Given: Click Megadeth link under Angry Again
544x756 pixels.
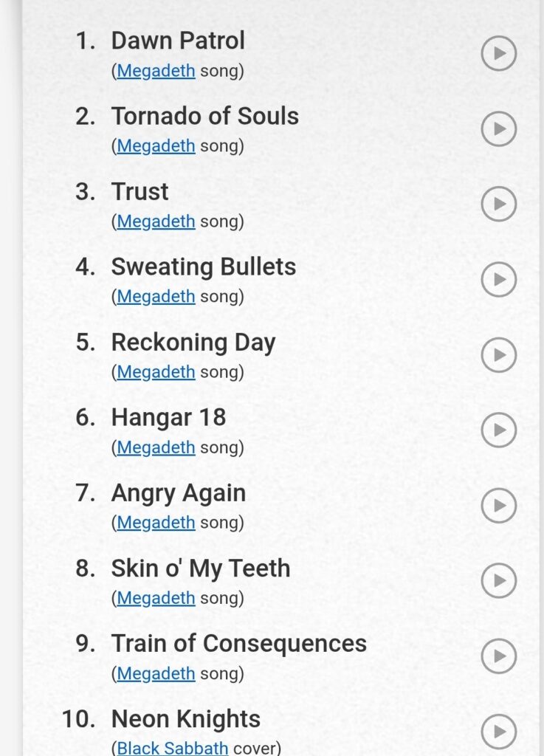Looking at the screenshot, I should (x=156, y=523).
